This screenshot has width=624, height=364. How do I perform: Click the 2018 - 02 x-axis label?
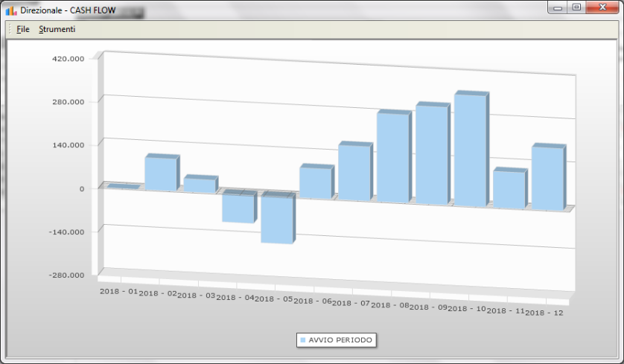[158, 293]
